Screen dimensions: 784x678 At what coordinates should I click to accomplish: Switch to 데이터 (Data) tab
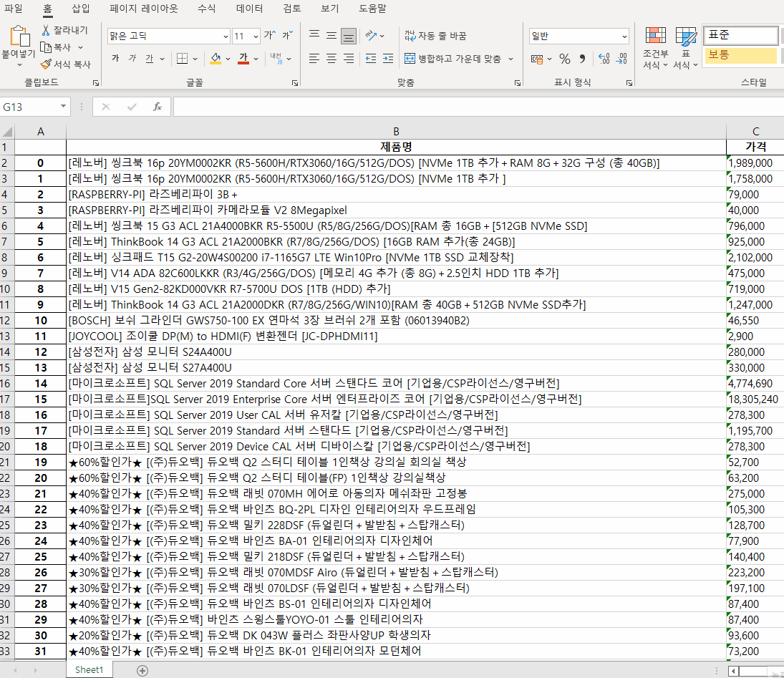[249, 9]
